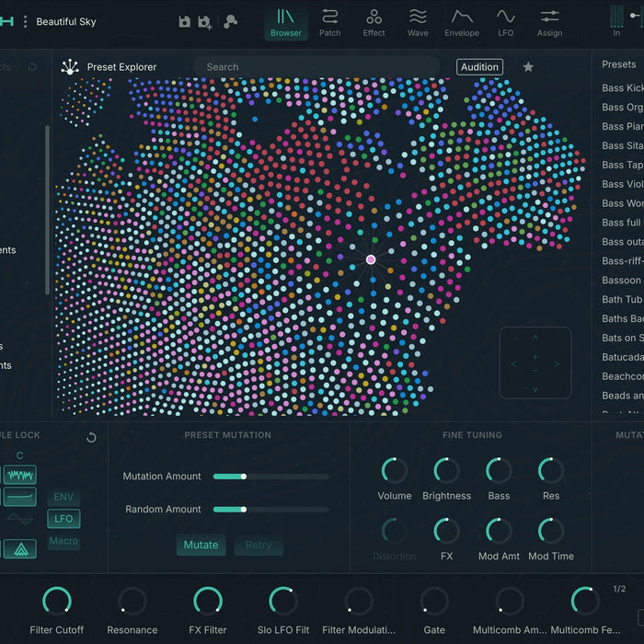Zoom in with the plus on navigation pad

[535, 357]
